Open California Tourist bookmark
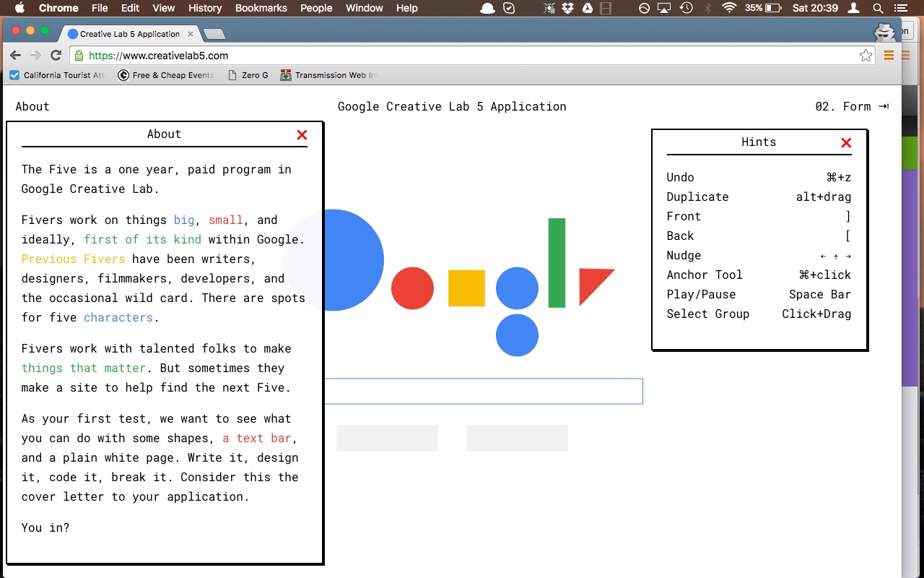 click(57, 75)
